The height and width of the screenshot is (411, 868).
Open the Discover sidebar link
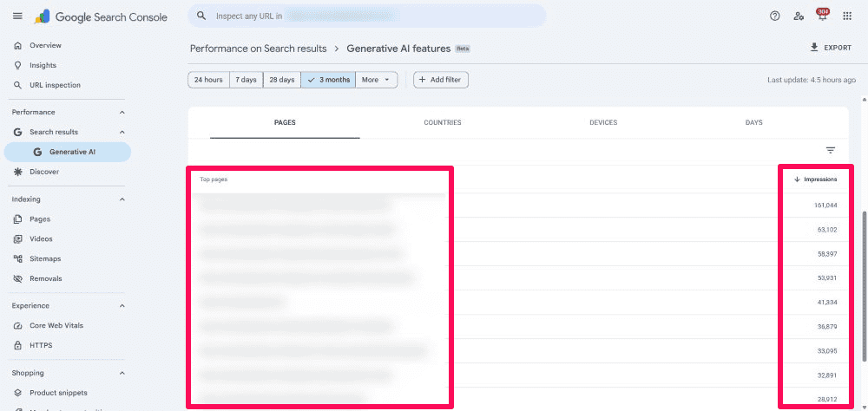point(44,172)
